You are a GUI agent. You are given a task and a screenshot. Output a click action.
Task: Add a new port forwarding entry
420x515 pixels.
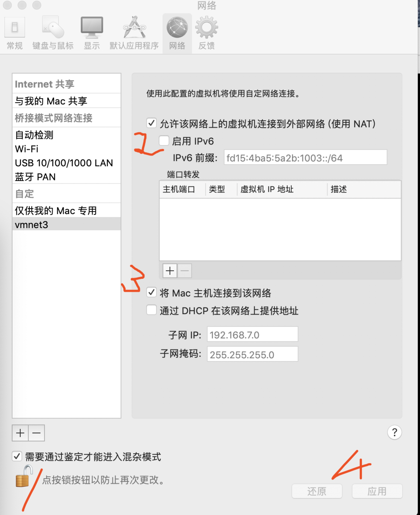pos(170,271)
